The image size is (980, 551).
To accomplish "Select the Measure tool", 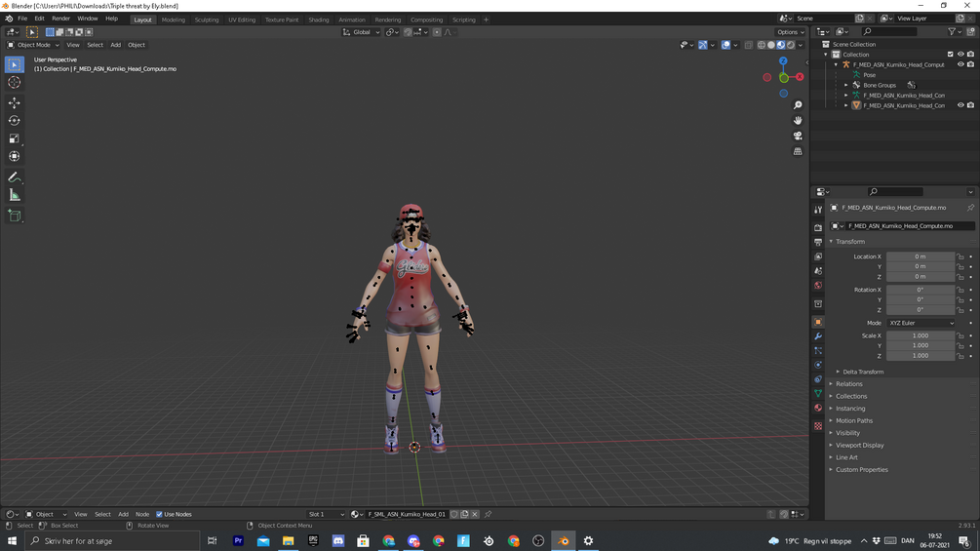I will [x=15, y=196].
